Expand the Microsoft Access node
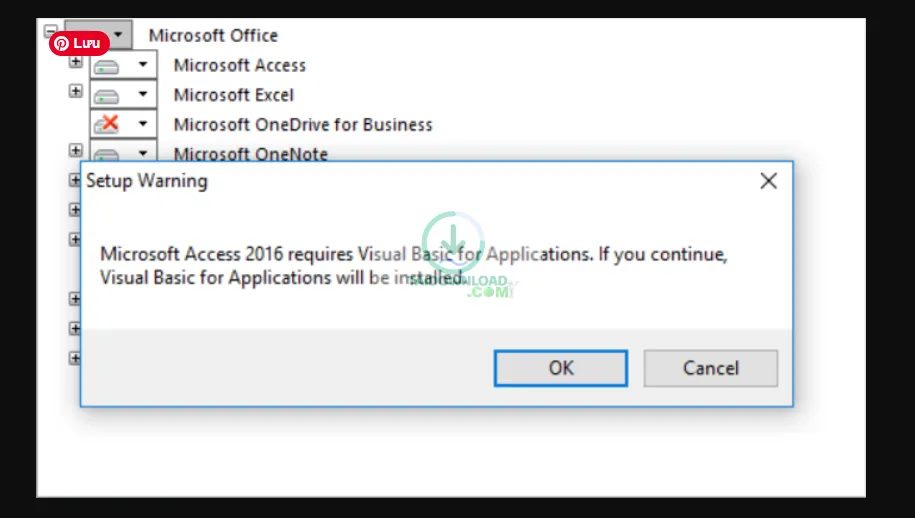915x518 pixels. point(75,62)
